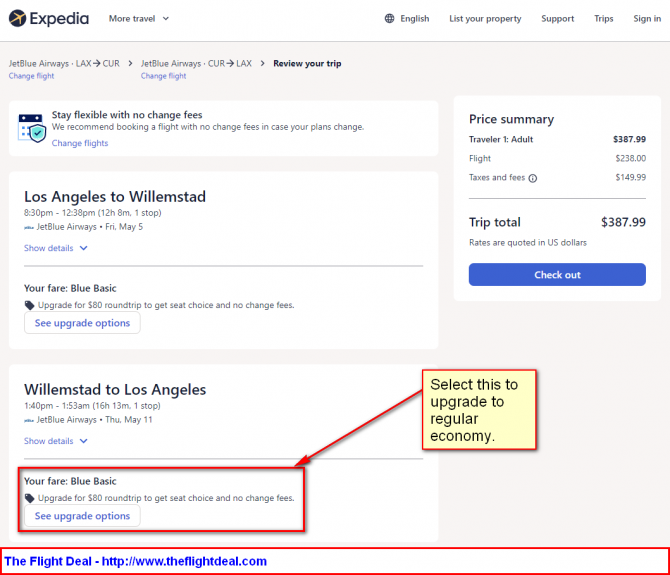See upgrade options for Willemstad to Los Angeles

(x=82, y=516)
